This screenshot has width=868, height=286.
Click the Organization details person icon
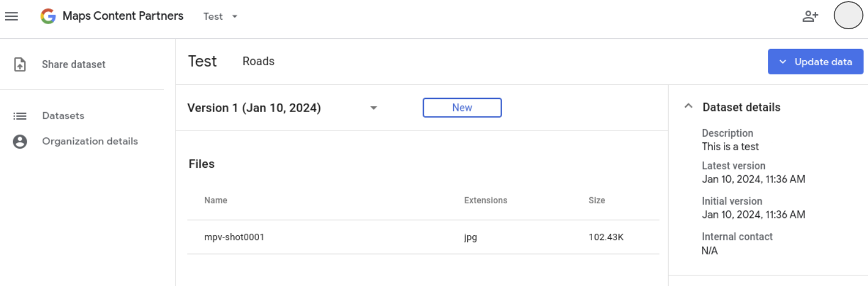20,142
